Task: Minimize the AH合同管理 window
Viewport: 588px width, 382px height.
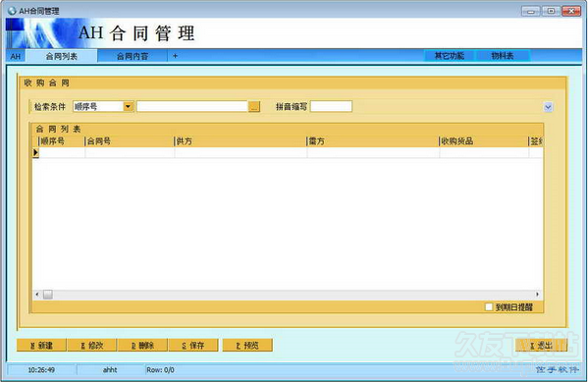Action: [x=531, y=11]
